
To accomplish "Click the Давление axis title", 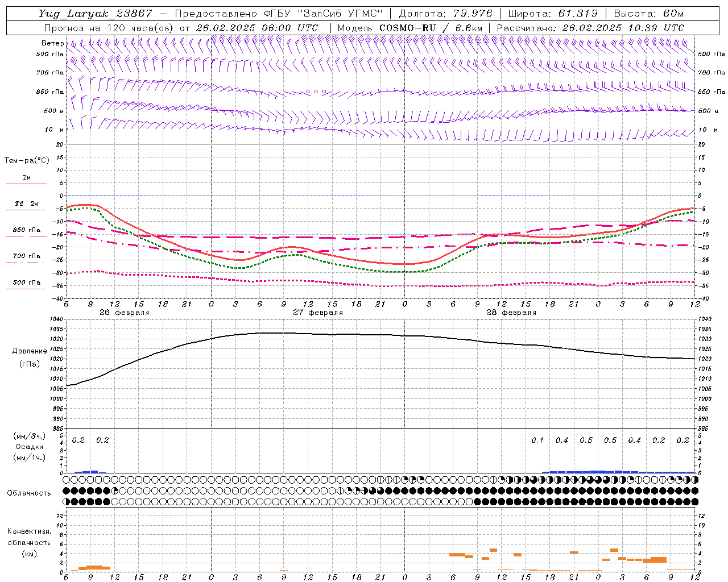I will (30, 351).
